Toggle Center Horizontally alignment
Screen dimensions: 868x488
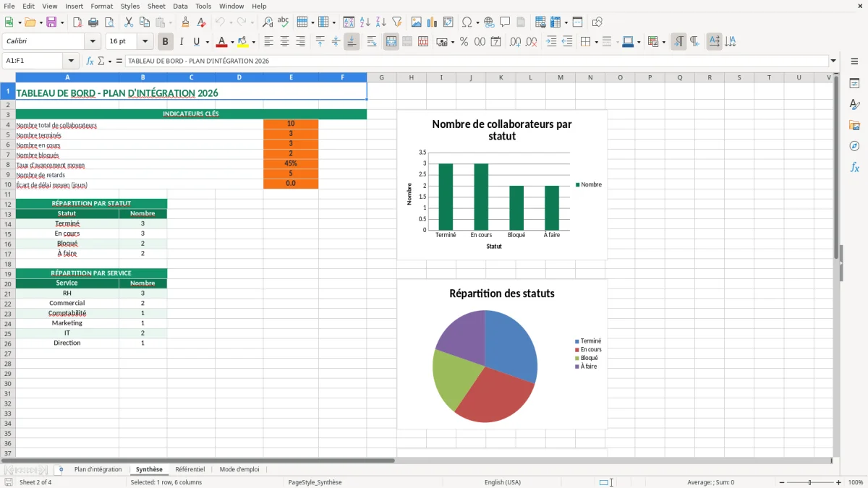click(285, 42)
